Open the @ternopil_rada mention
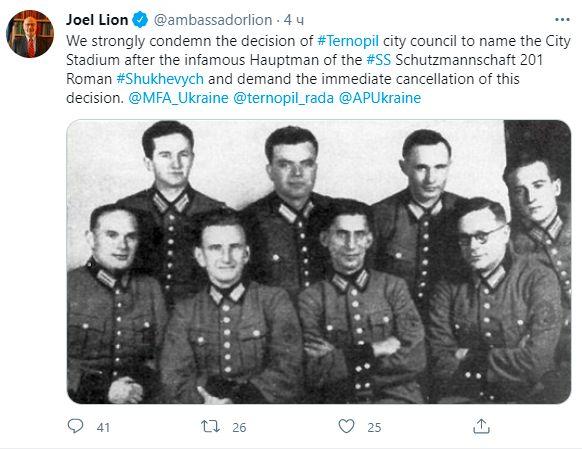Image resolution: width=582 pixels, height=449 pixels. 284,98
